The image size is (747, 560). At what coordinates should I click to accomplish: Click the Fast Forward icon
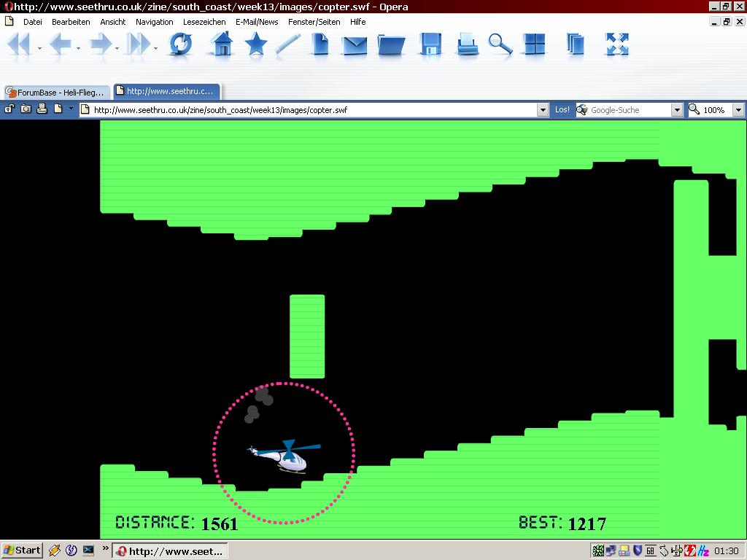(x=139, y=44)
